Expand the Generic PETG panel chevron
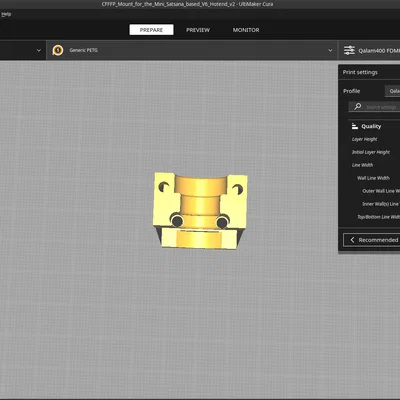The height and width of the screenshot is (400, 400). coord(330,50)
